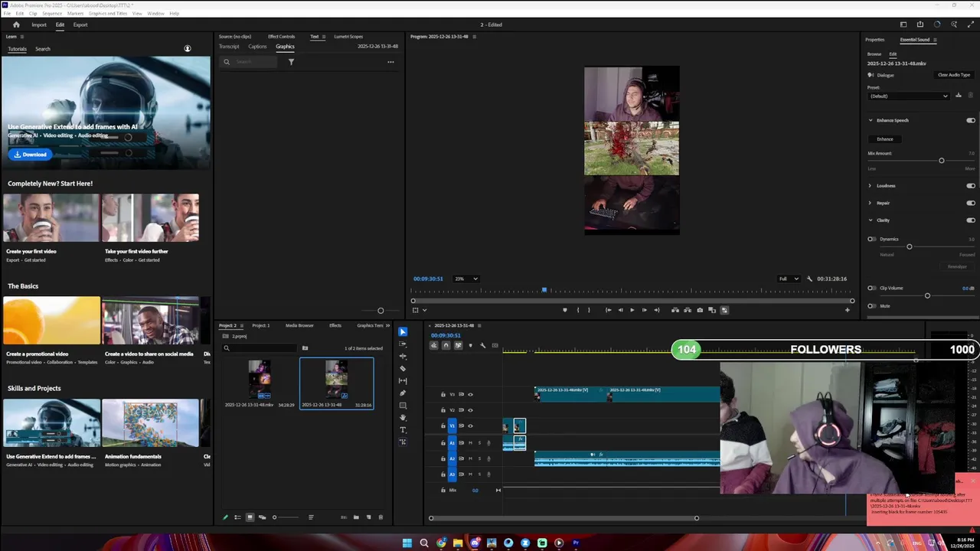Open Essential Sound panel menu
Image resolution: width=980 pixels, height=551 pixels.
tap(935, 40)
